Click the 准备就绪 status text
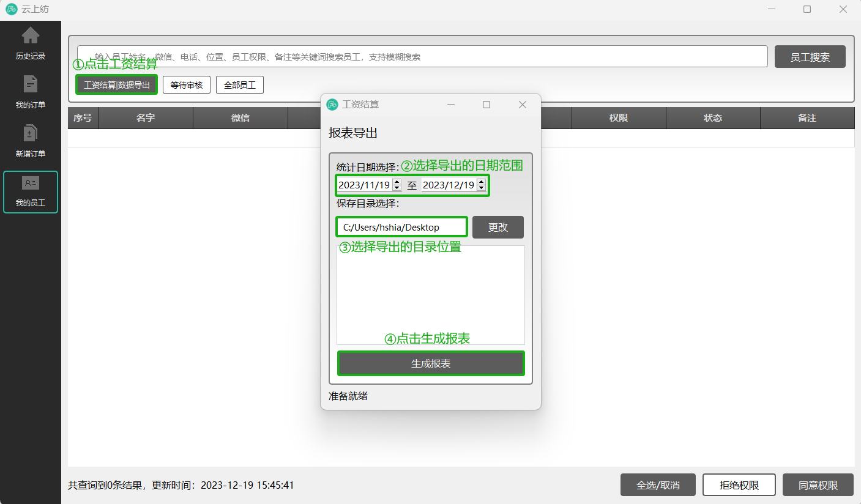 [x=348, y=396]
